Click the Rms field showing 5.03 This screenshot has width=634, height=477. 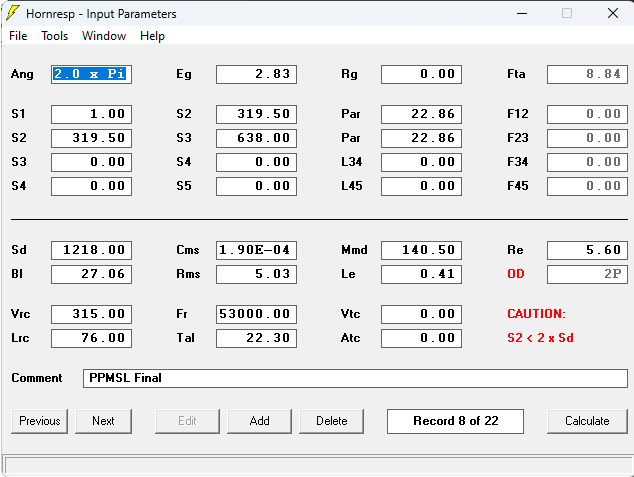tap(256, 274)
